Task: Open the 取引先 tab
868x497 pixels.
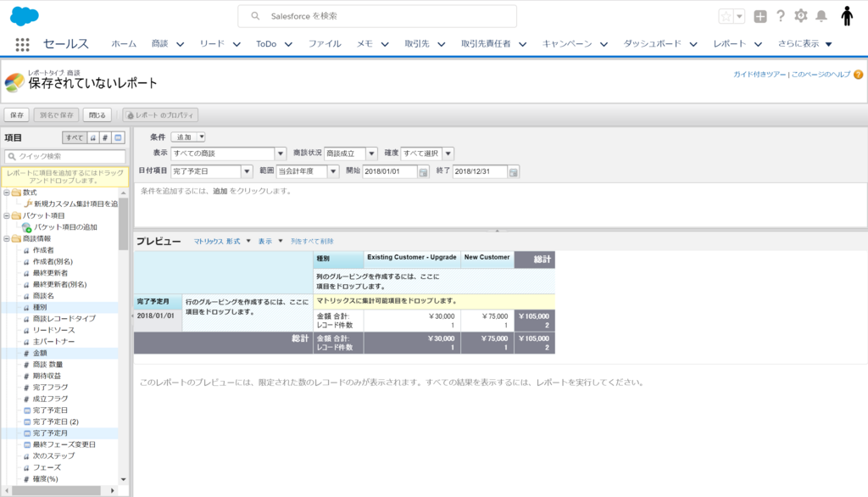Action: [x=417, y=44]
